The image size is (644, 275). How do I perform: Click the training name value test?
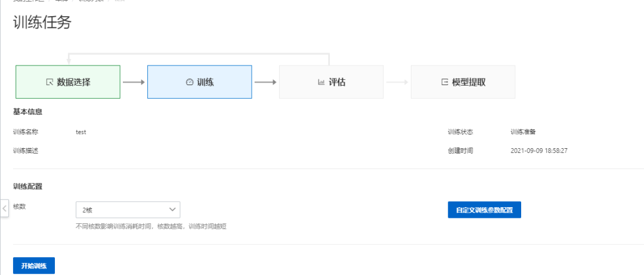tap(81, 132)
